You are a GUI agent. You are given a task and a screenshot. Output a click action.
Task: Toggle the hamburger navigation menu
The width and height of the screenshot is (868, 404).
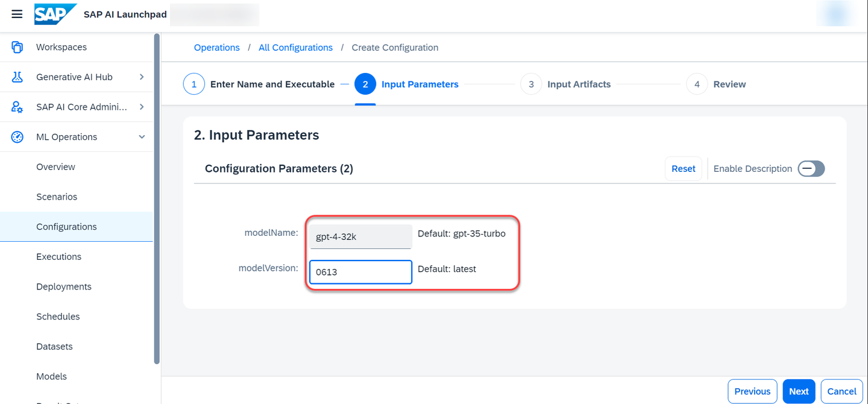[x=17, y=14]
